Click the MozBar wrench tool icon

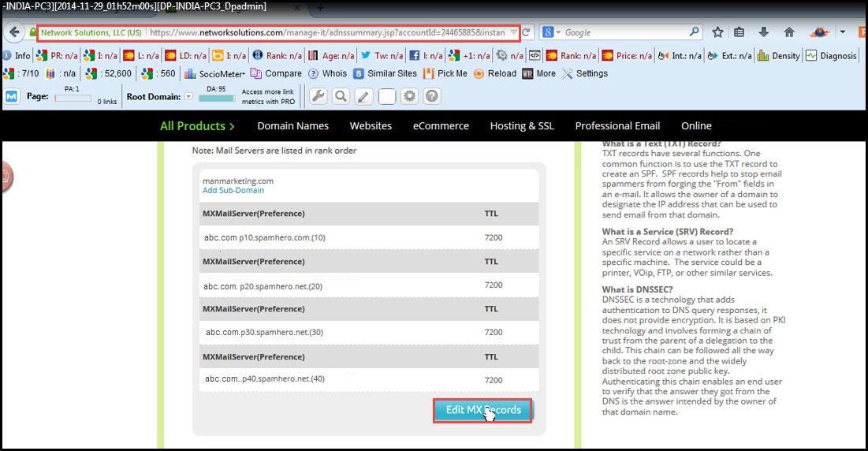318,96
